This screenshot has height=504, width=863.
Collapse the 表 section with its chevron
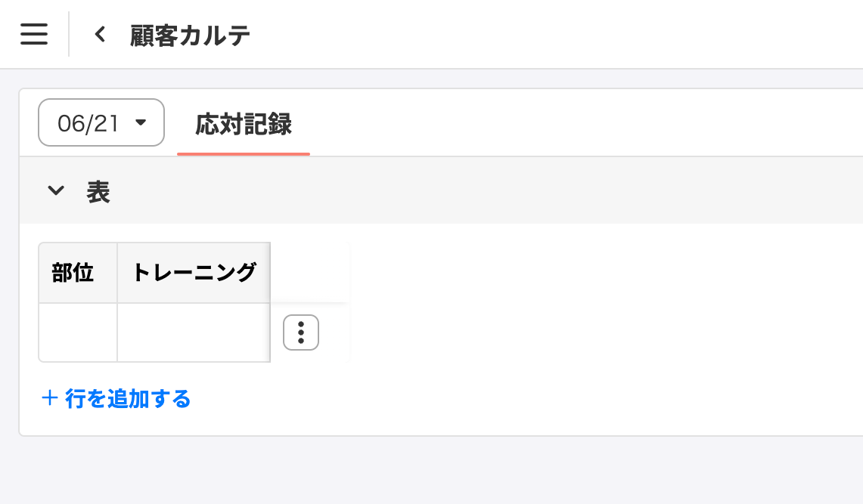(55, 190)
